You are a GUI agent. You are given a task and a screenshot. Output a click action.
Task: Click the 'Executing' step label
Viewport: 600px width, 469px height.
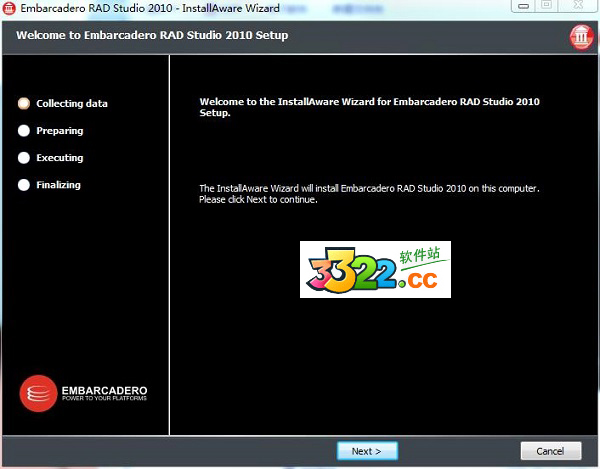coord(60,158)
